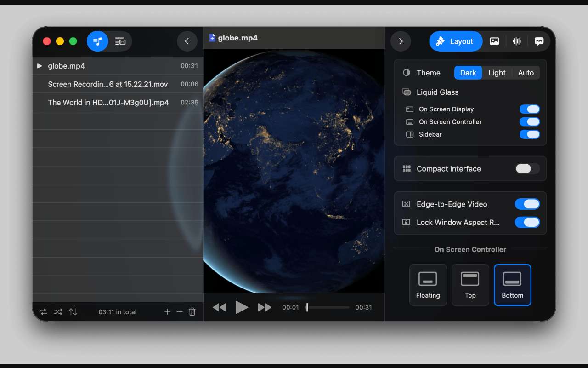The height and width of the screenshot is (368, 588).
Task: Click the globe.mp4 window title text
Action: (237, 38)
